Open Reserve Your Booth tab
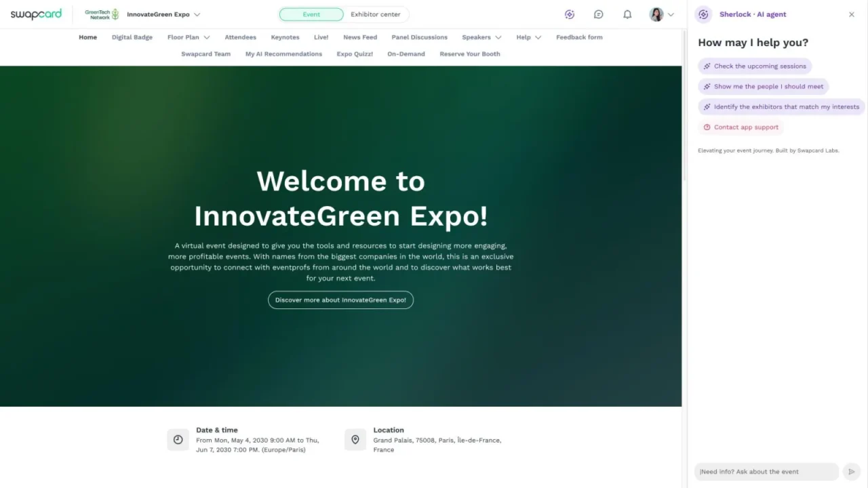868x488 pixels. (x=470, y=54)
